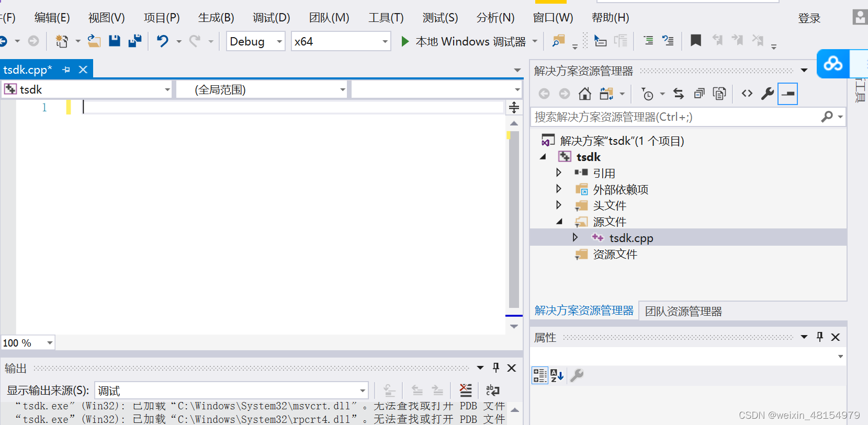Open project Properties wrench in Solution Explorer
This screenshot has width=868, height=425.
(x=768, y=94)
